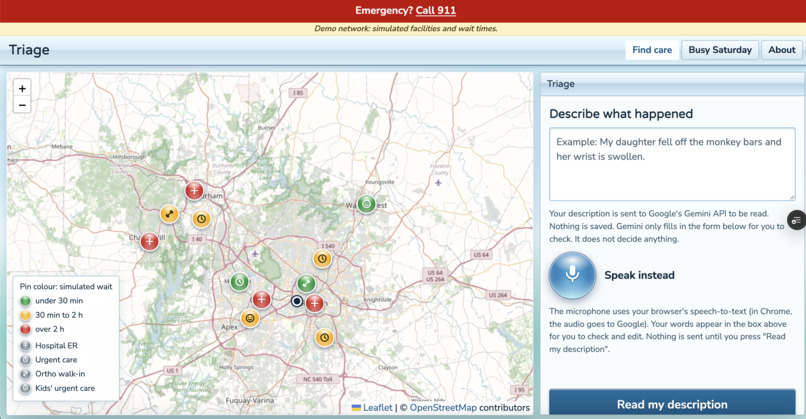Viewport: 806px width, 419px height.
Task: Click the 'Describe what happened' heading
Action: coord(621,114)
